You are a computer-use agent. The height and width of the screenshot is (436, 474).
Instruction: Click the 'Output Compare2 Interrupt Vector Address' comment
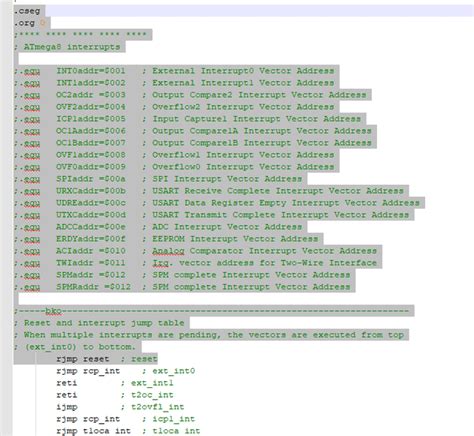coord(259,95)
